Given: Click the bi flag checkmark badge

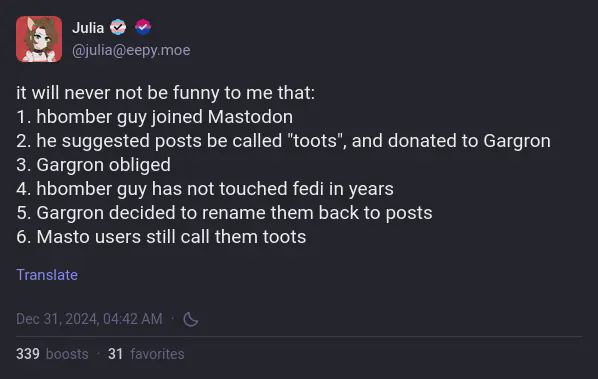Looking at the screenshot, I should [x=143, y=27].
